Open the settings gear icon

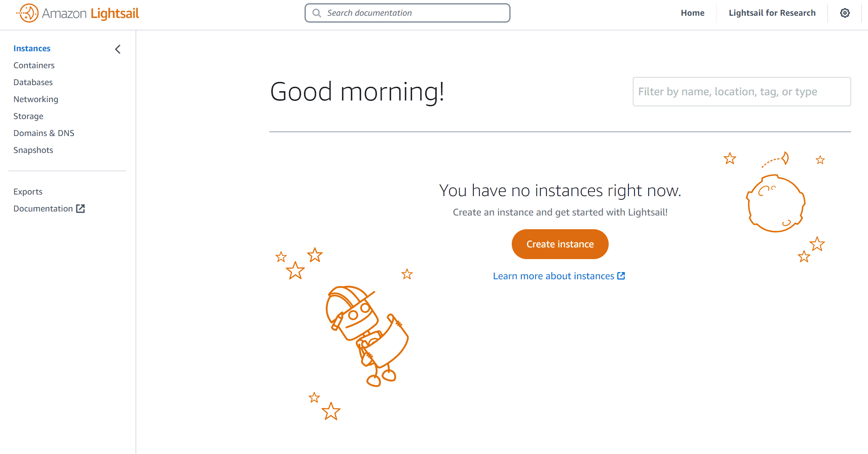(845, 13)
